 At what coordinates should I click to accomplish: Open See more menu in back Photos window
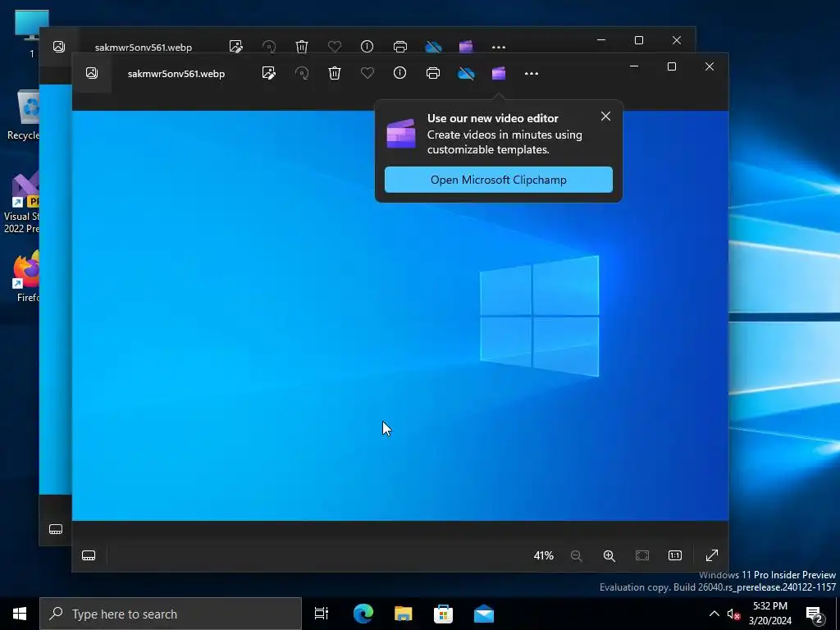pos(499,47)
